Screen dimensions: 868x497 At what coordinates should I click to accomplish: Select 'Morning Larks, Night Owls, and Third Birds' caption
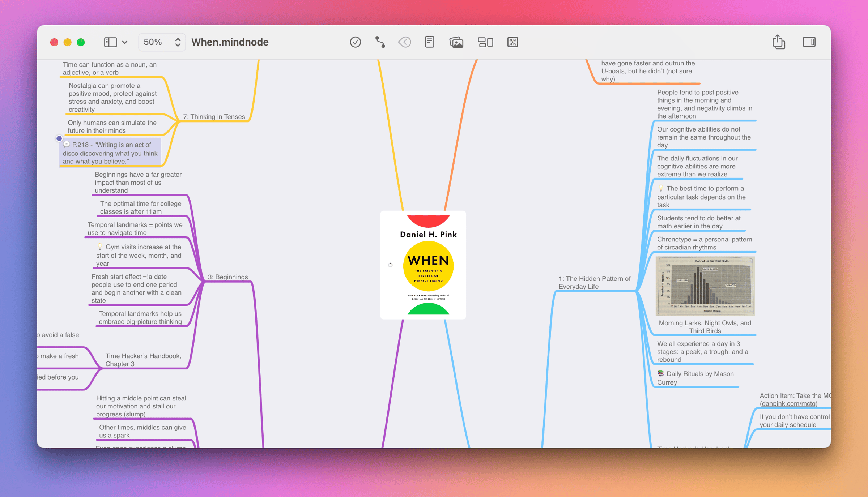pos(705,327)
